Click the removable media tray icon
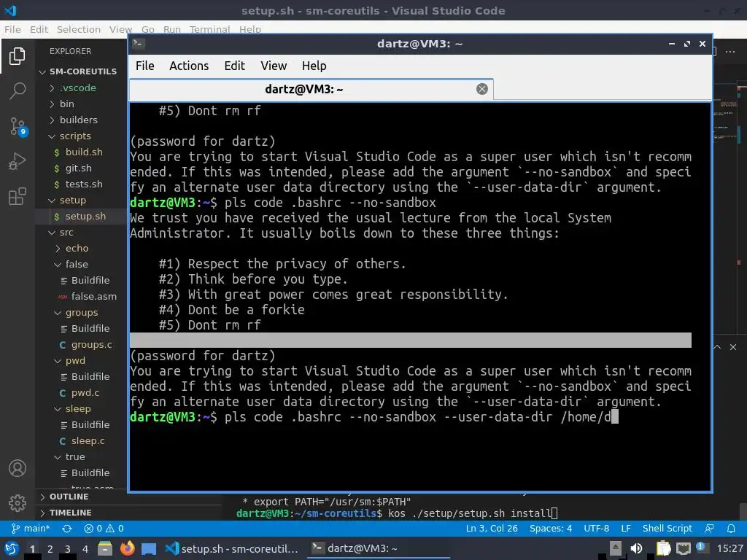The image size is (747, 560). point(616,548)
